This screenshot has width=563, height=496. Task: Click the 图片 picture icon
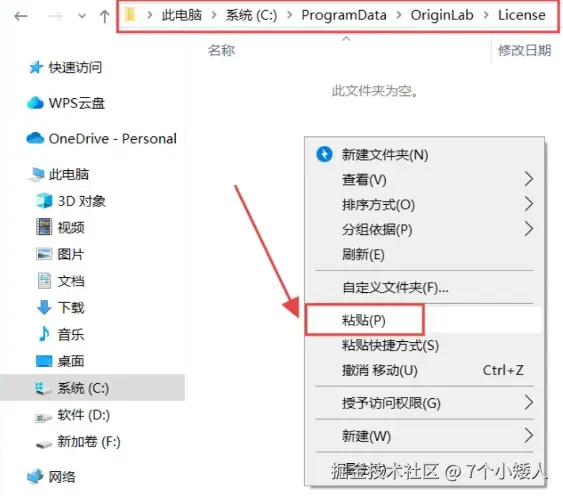click(x=44, y=254)
